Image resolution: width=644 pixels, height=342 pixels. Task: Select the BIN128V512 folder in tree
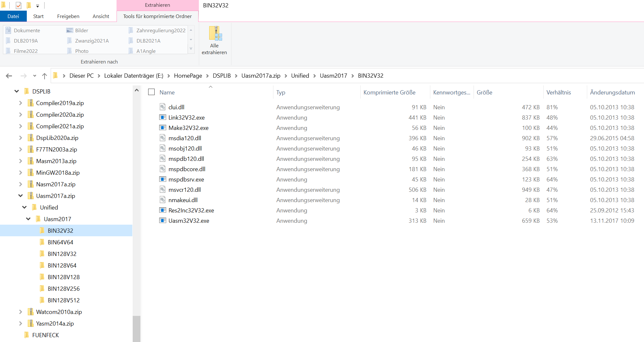click(x=64, y=300)
